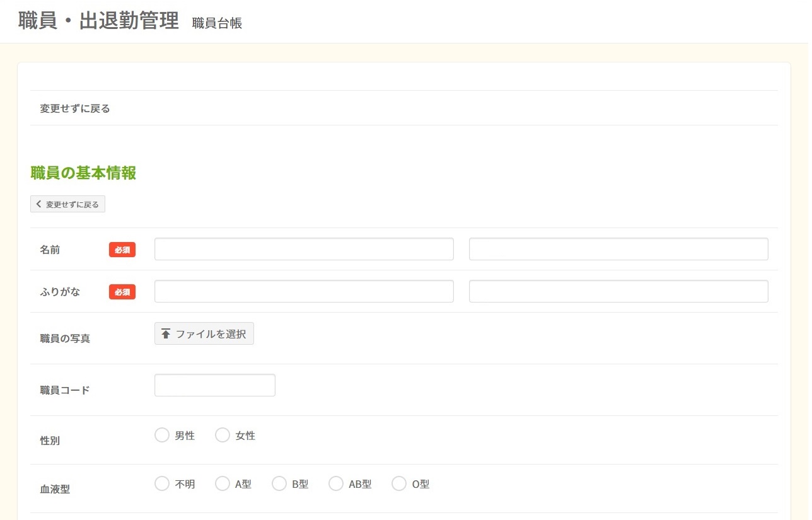Choose the 不明 blood type option
The height and width of the screenshot is (520, 812).
162,484
